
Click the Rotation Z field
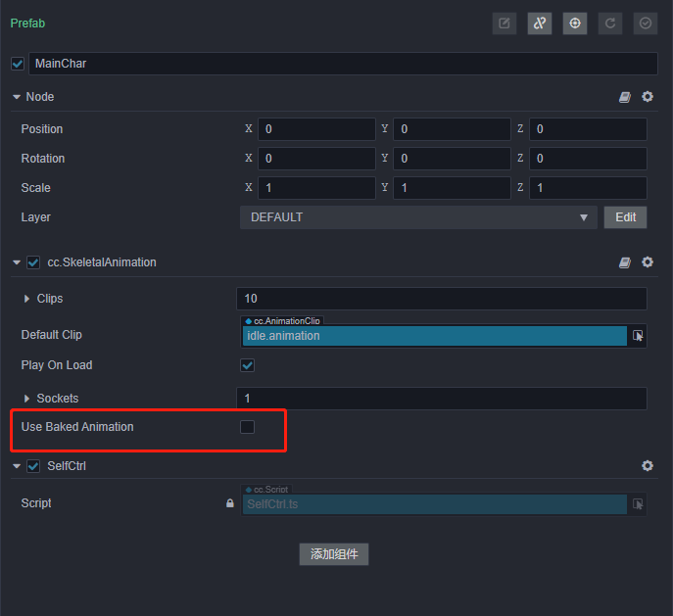click(x=588, y=159)
